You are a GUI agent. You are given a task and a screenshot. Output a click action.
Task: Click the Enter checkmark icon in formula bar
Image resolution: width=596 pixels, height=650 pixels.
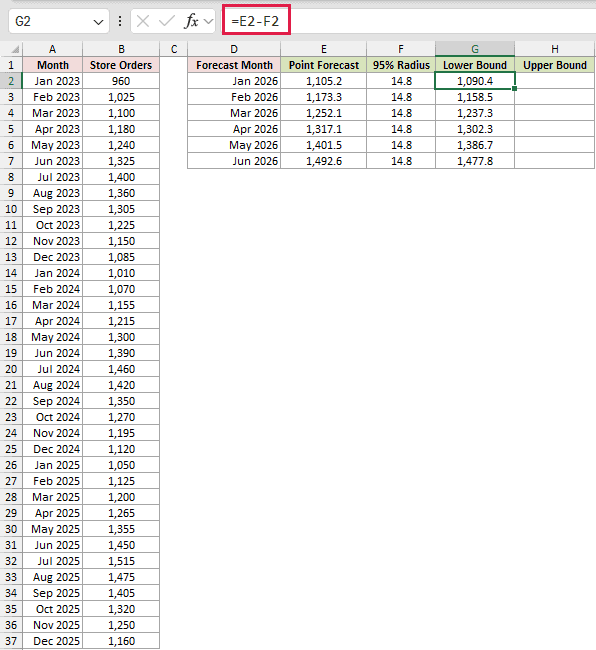167,21
